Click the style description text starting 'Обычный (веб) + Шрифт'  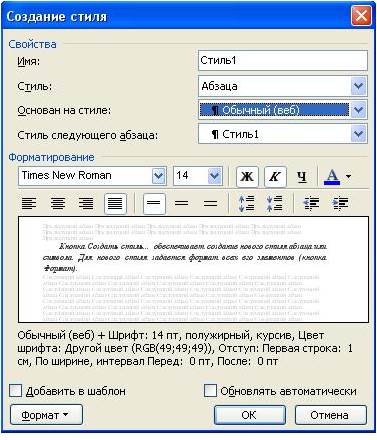(185, 348)
